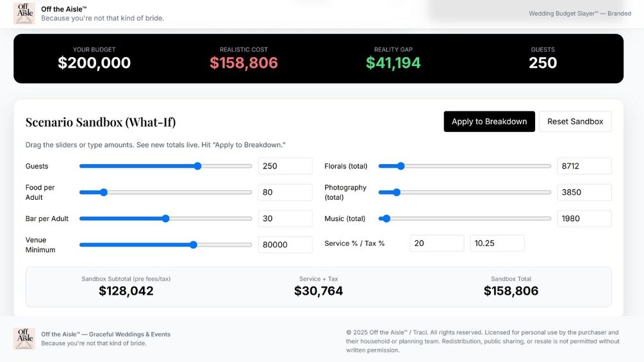Click the Bar per Adult slider handle

click(x=165, y=218)
